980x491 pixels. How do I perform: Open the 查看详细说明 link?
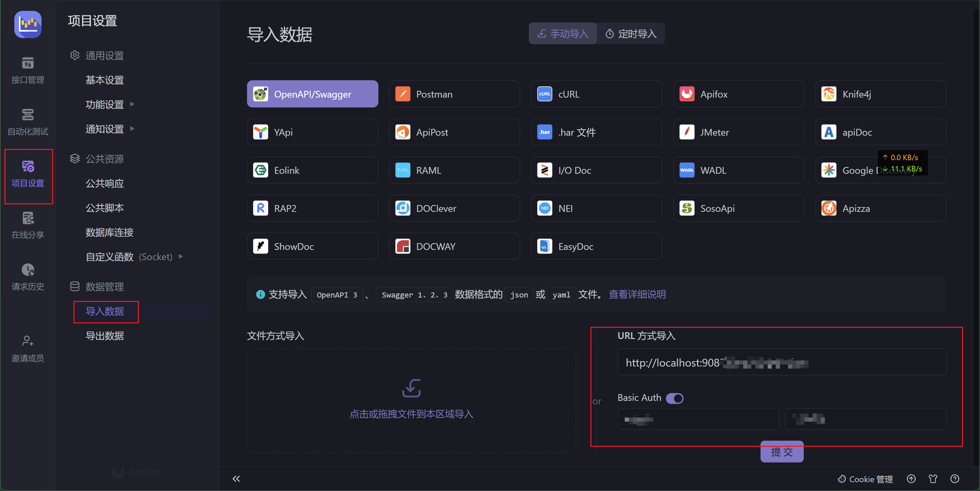[637, 294]
